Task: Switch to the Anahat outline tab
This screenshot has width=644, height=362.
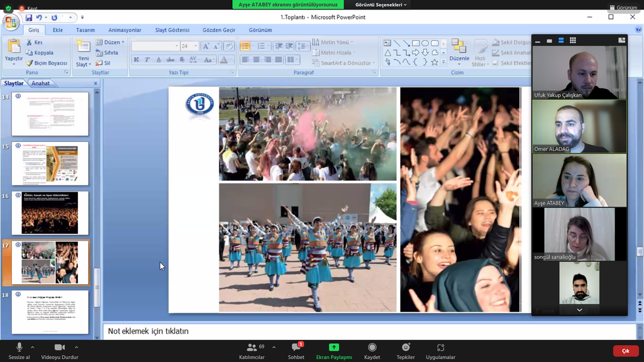Action: pyautogui.click(x=41, y=84)
